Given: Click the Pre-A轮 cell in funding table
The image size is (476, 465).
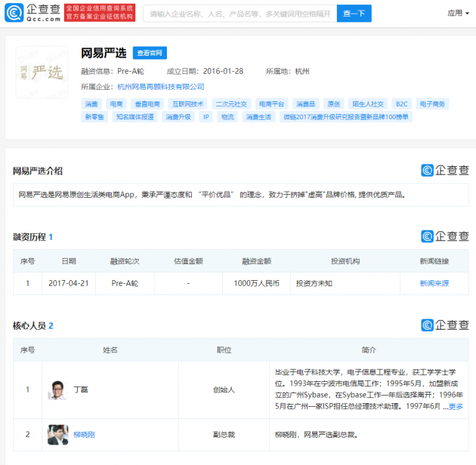Looking at the screenshot, I should click(x=125, y=283).
